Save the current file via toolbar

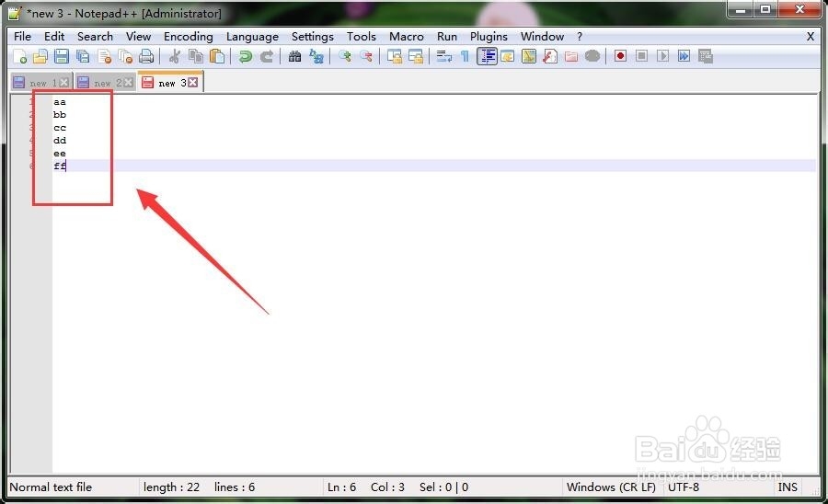(x=62, y=56)
